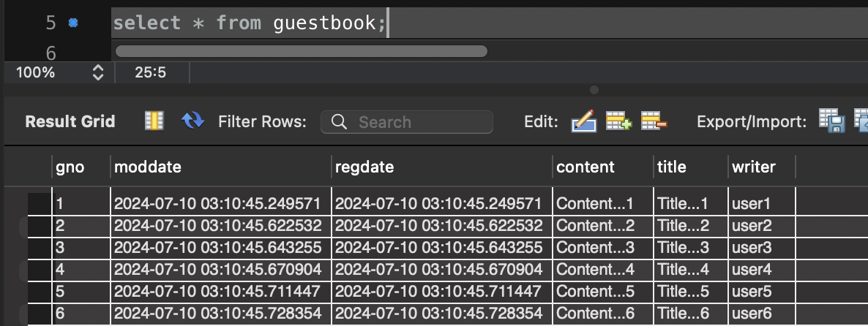Select regdate cell ending in 45.670904
Viewport: 868px width, 326px height.
tap(442, 270)
